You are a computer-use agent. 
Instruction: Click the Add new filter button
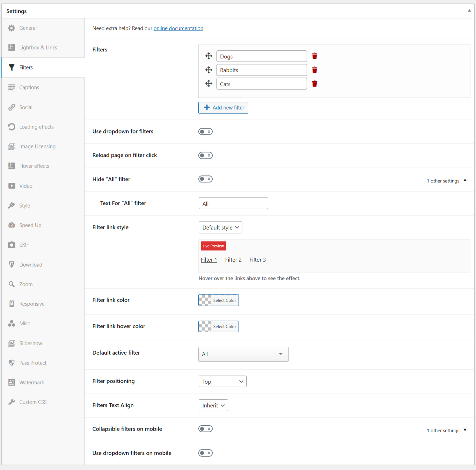point(223,108)
